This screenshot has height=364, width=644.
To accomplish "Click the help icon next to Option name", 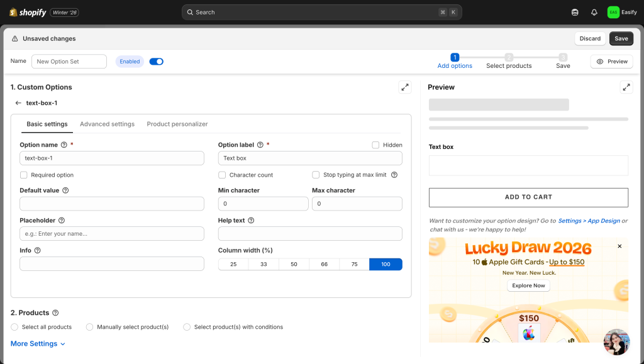I will click(x=64, y=145).
